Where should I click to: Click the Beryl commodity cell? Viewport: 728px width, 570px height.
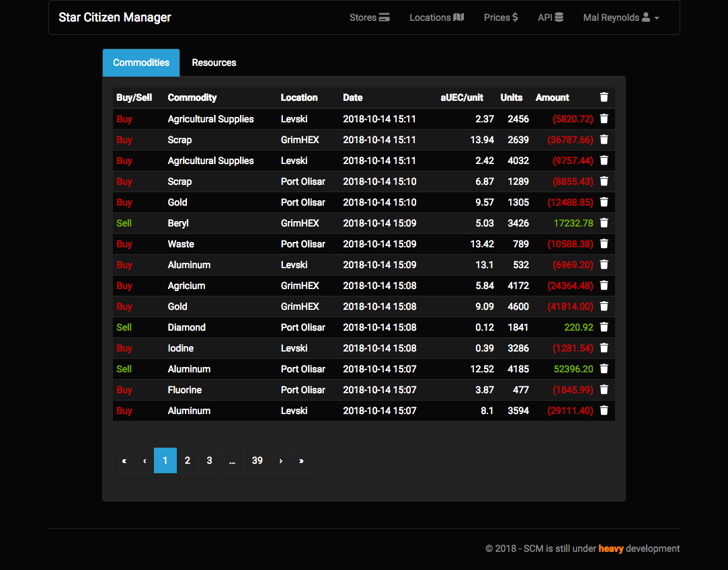(178, 223)
